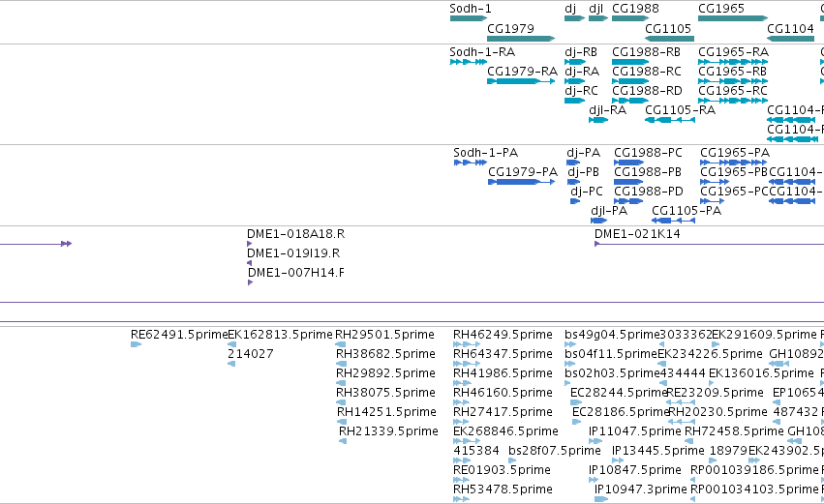Select the DME1-018A18.R BAC end
The image size is (824, 504).
250,244
